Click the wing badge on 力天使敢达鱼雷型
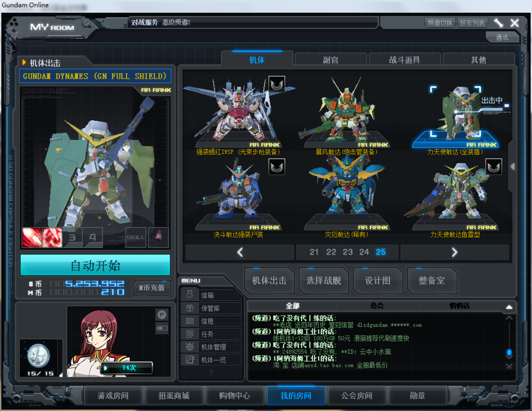Viewport: 532px width, 411px height. pyautogui.click(x=494, y=166)
